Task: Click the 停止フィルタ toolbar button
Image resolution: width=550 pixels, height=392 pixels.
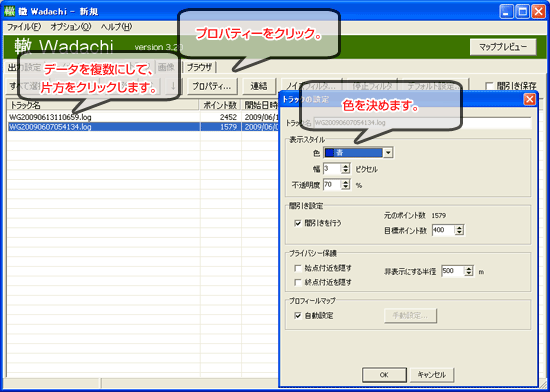Action: tap(373, 86)
